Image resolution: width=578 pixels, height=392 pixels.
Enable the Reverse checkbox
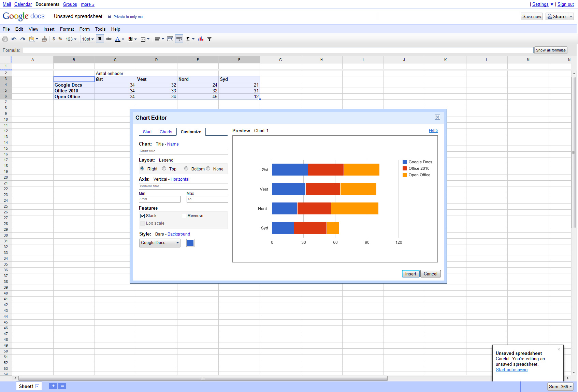(x=184, y=216)
